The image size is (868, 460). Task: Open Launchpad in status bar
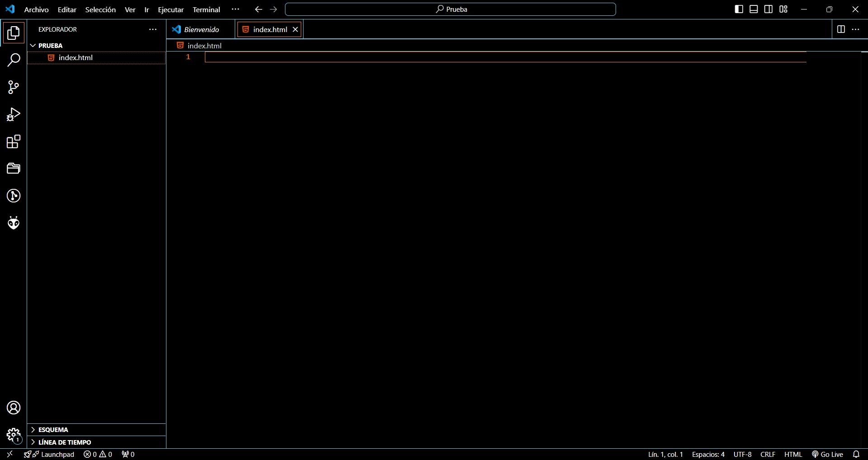pos(49,454)
